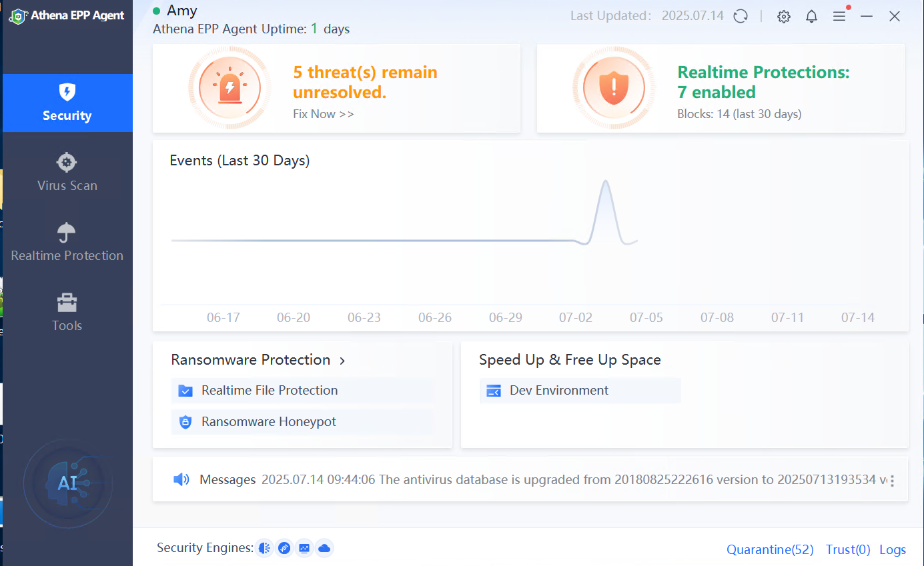Click 'Fix Now >>' to resolve threats

(x=324, y=114)
